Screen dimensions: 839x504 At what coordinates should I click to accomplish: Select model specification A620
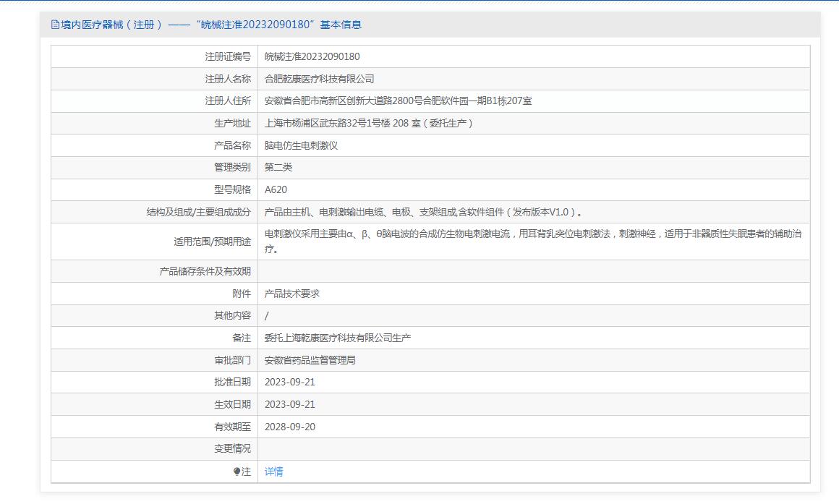coord(276,190)
